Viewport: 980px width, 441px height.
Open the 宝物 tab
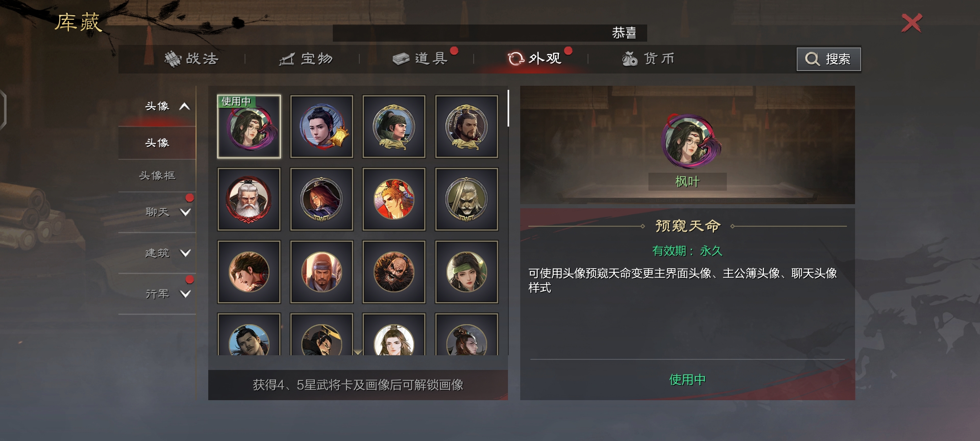(306, 59)
